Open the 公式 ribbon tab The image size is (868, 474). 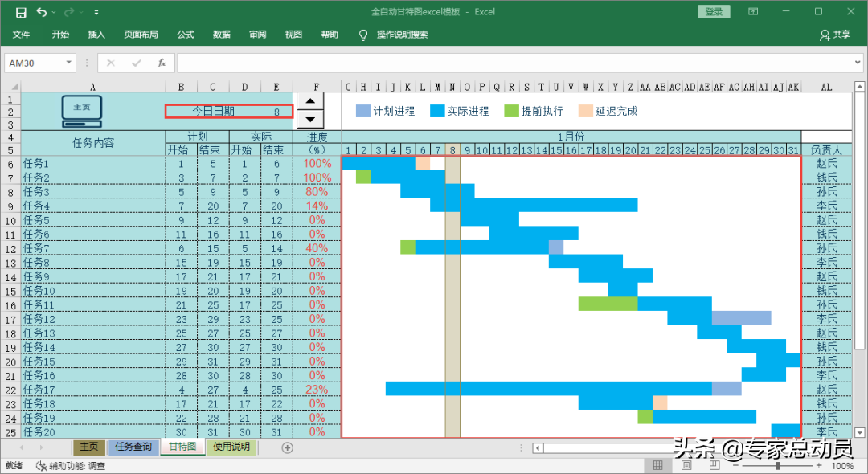(x=186, y=35)
